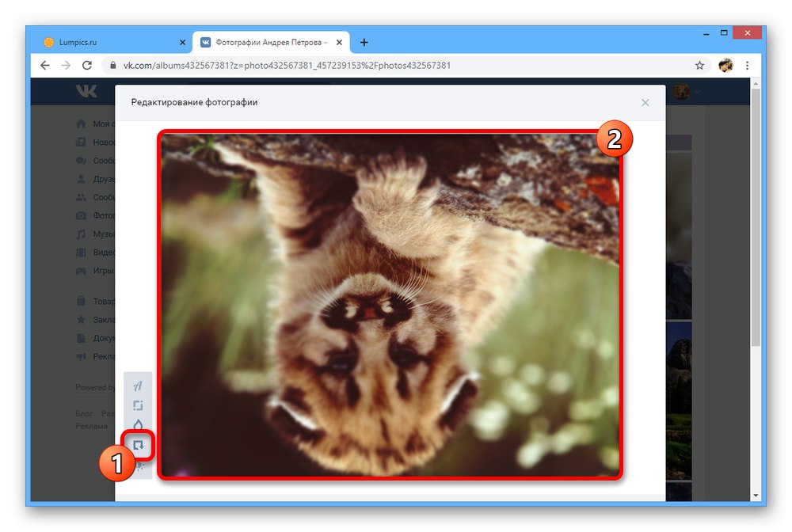The width and height of the screenshot is (792, 532).
Task: Go back to the previous page
Action: coord(45,65)
